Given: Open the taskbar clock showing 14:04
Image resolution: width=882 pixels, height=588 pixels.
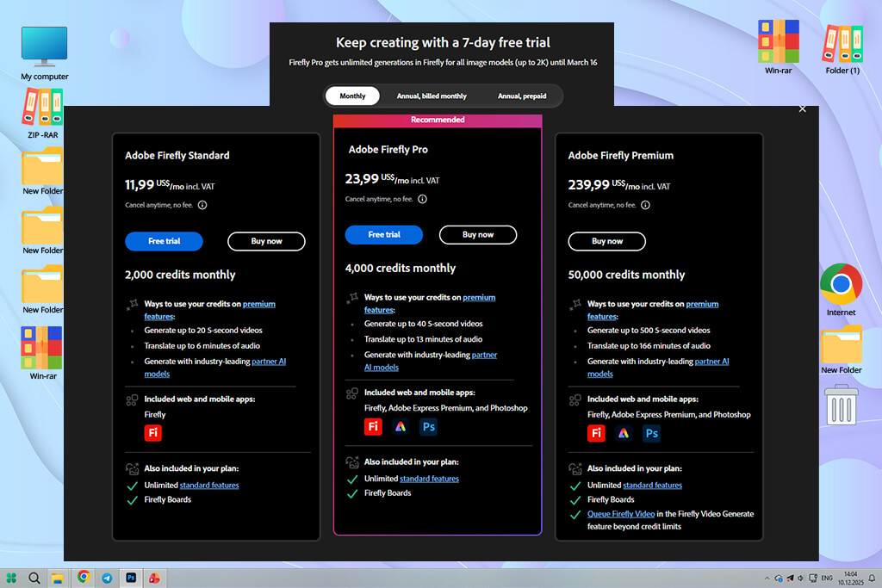Looking at the screenshot, I should [850, 578].
